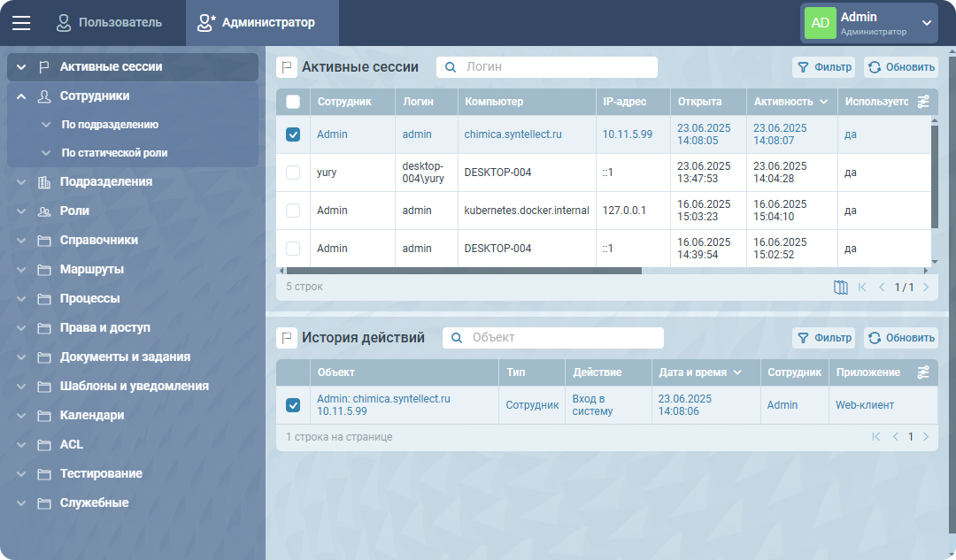The height and width of the screenshot is (560, 956).
Task: Click the column settings icon in sessions table
Action: click(x=923, y=102)
